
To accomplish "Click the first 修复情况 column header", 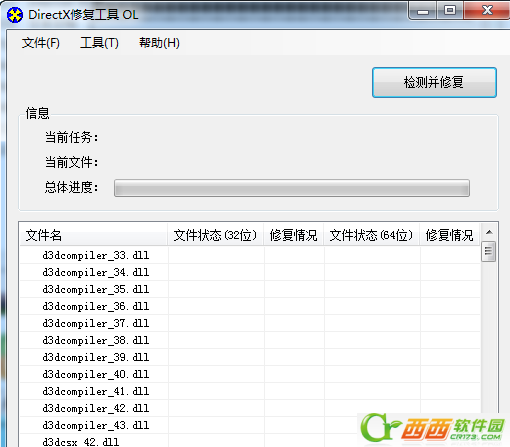I will tap(294, 235).
